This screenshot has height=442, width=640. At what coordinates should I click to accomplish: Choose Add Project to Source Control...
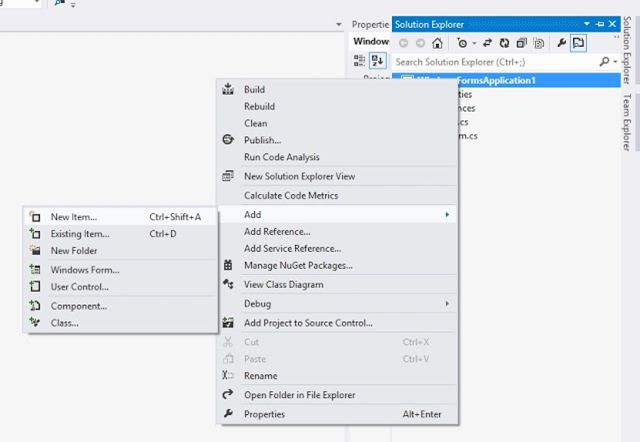(308, 323)
